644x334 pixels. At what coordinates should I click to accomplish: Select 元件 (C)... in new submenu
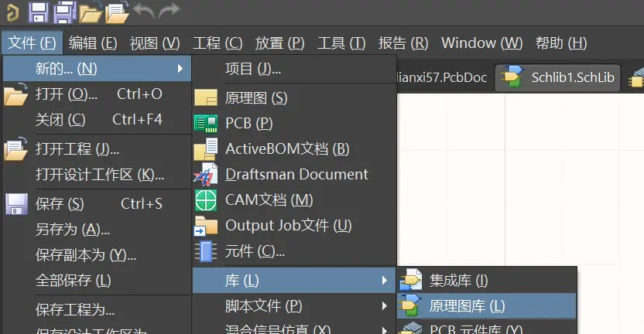[294, 251]
